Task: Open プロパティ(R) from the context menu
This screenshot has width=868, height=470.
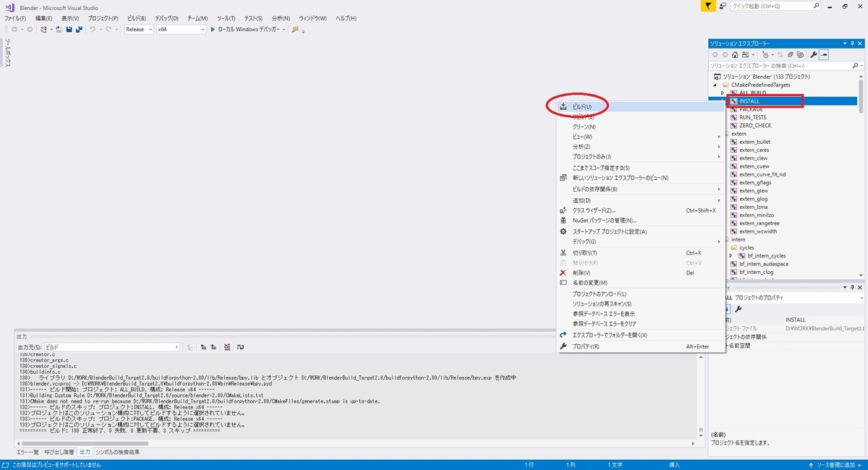Action: (x=640, y=346)
